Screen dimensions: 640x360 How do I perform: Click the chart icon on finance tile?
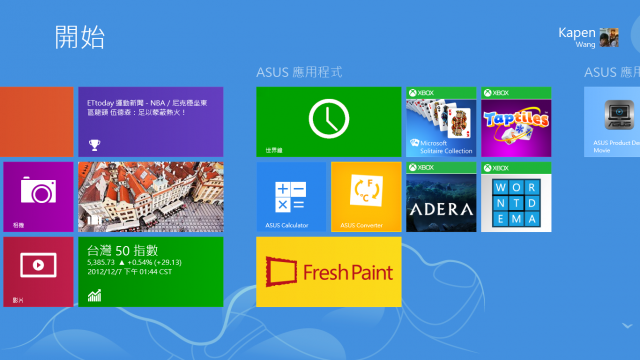coord(94,296)
